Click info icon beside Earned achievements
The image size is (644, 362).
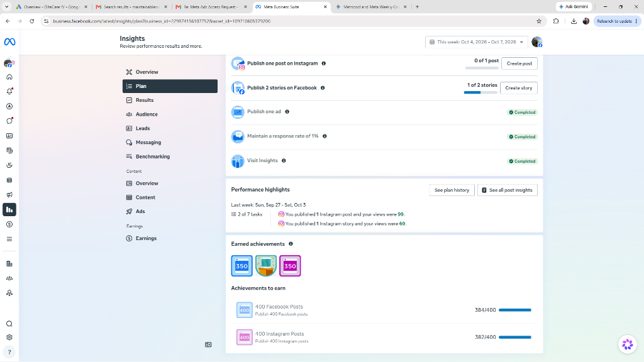pos(291,244)
